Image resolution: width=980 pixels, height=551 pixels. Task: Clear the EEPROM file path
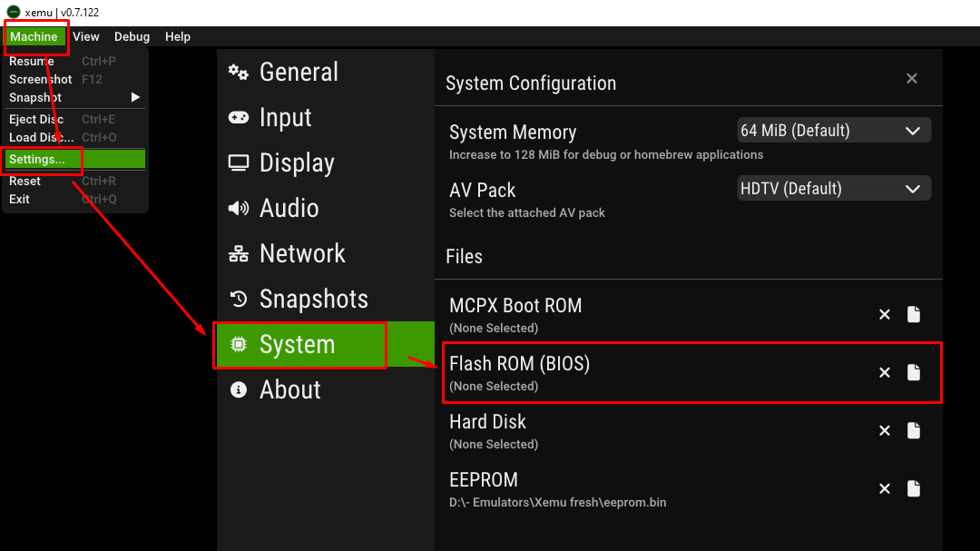(885, 489)
